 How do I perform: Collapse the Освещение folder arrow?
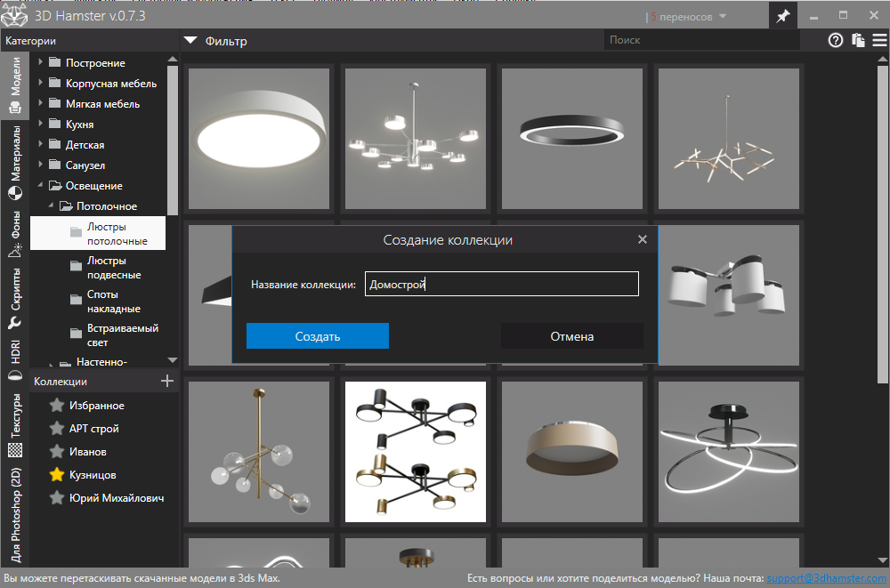(x=40, y=185)
